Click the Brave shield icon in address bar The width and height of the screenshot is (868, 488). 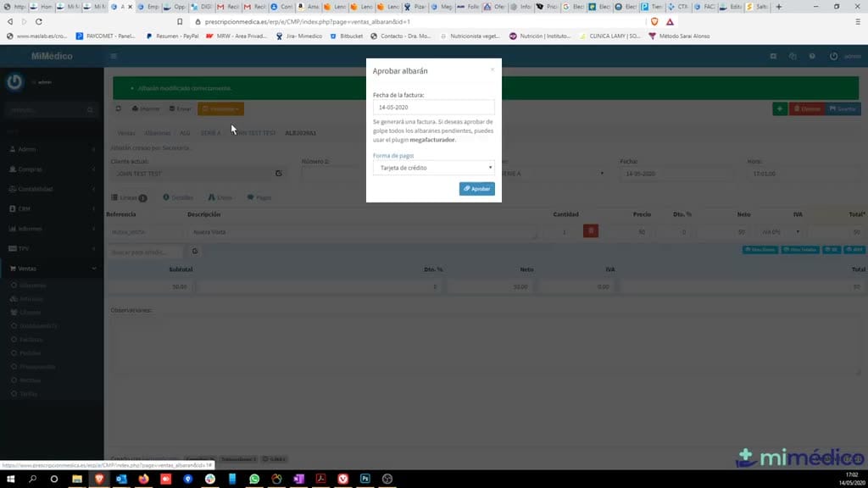(654, 21)
